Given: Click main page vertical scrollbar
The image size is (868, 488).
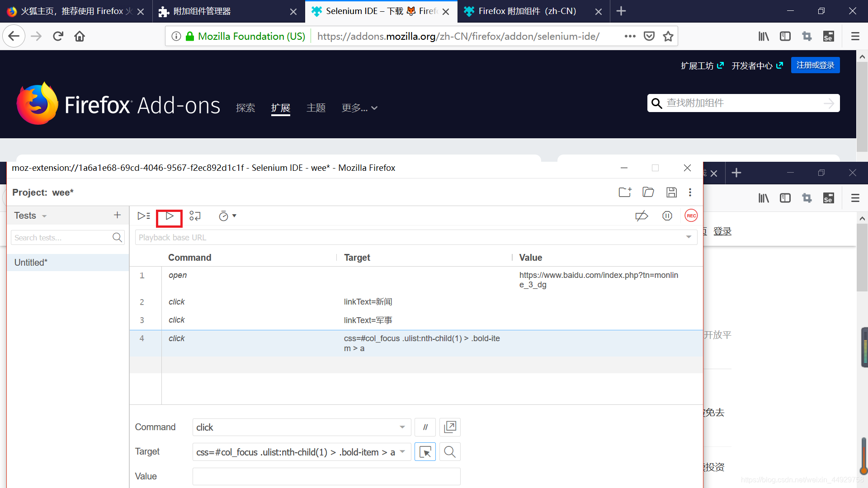Looking at the screenshot, I should tap(862, 106).
